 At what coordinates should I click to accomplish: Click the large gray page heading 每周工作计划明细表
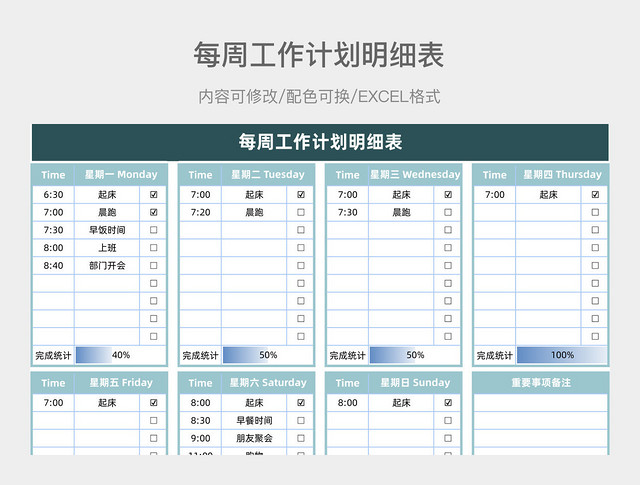pos(319,54)
